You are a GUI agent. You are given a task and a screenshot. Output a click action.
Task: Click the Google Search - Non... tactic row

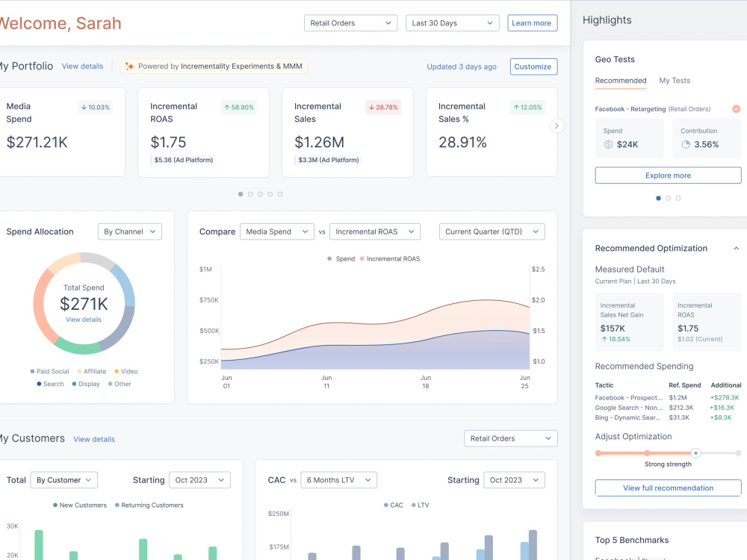668,408
